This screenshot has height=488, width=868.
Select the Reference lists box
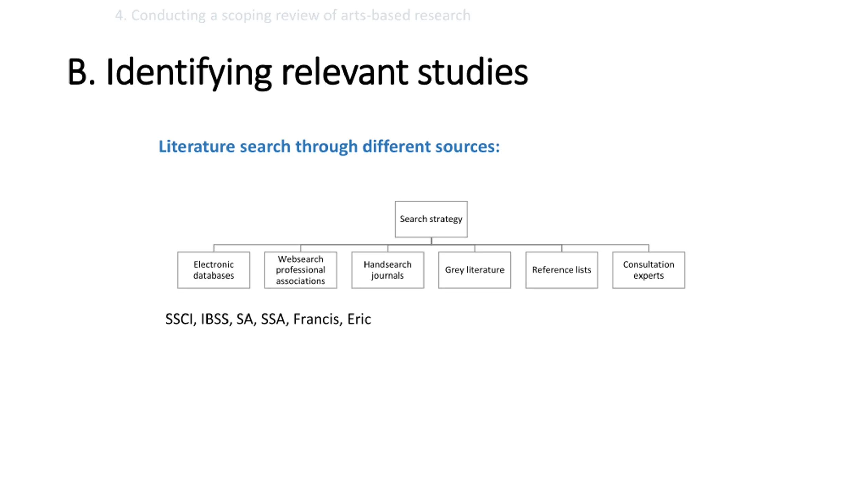(x=561, y=270)
